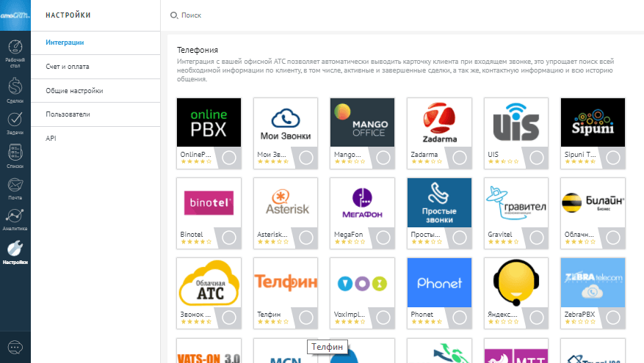The image size is (644, 363).
Task: Open the Asterisk integration logo
Action: 286,202
